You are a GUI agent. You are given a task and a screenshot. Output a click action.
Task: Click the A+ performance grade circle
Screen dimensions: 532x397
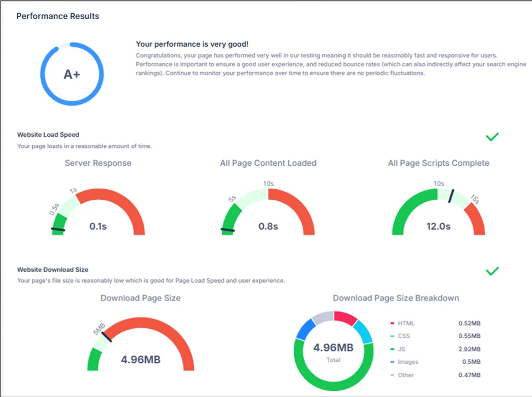(72, 74)
